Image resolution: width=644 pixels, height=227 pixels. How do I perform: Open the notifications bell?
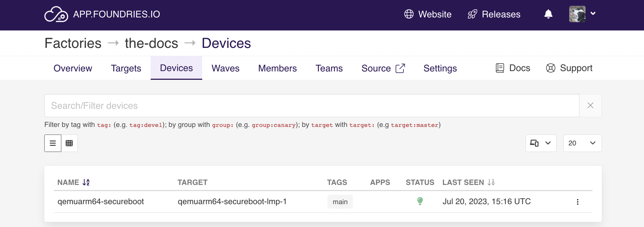548,14
